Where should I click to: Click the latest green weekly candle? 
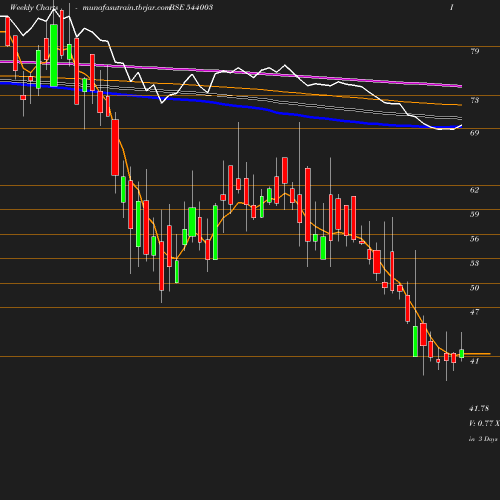[x=462, y=353]
